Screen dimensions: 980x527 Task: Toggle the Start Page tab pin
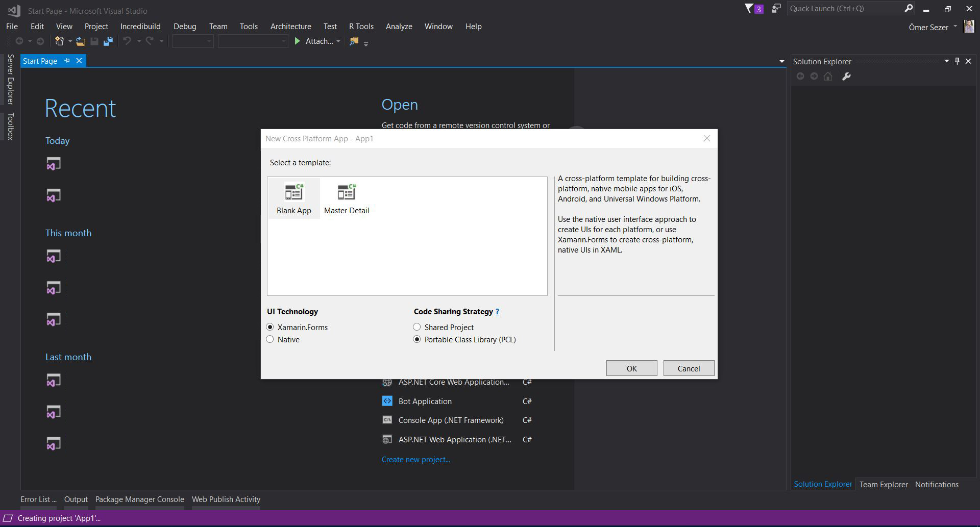[x=67, y=61]
